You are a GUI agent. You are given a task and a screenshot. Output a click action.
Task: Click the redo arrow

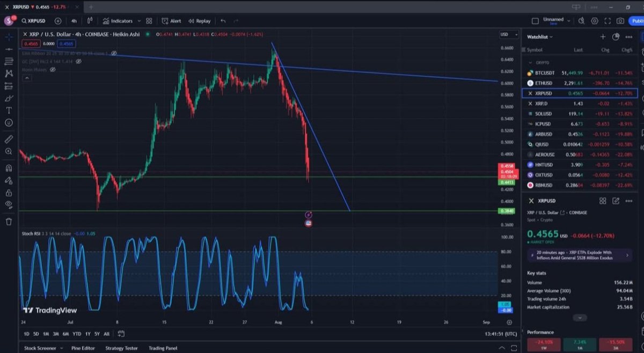pos(236,21)
